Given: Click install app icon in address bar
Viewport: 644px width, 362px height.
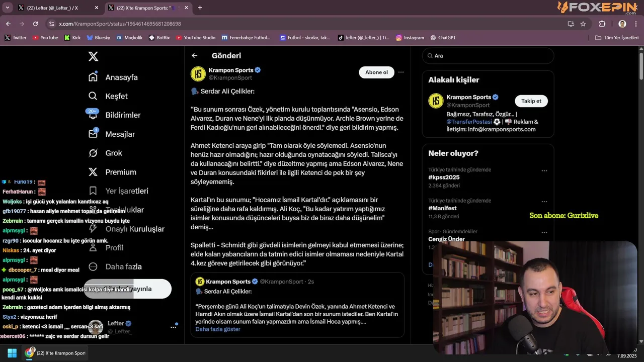Looking at the screenshot, I should point(571,24).
